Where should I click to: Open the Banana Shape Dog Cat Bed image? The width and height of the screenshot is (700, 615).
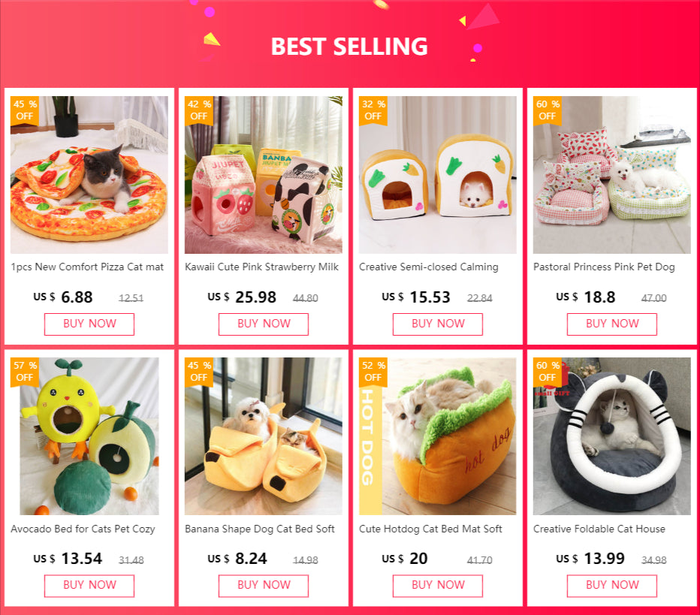pos(264,436)
